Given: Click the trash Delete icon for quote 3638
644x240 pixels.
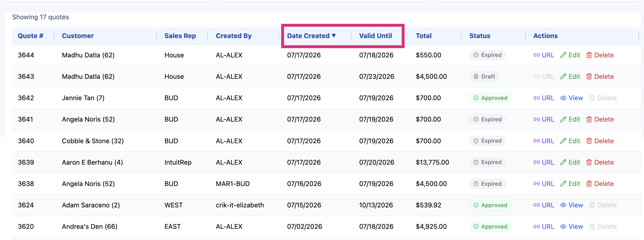Looking at the screenshot, I should [x=589, y=184].
